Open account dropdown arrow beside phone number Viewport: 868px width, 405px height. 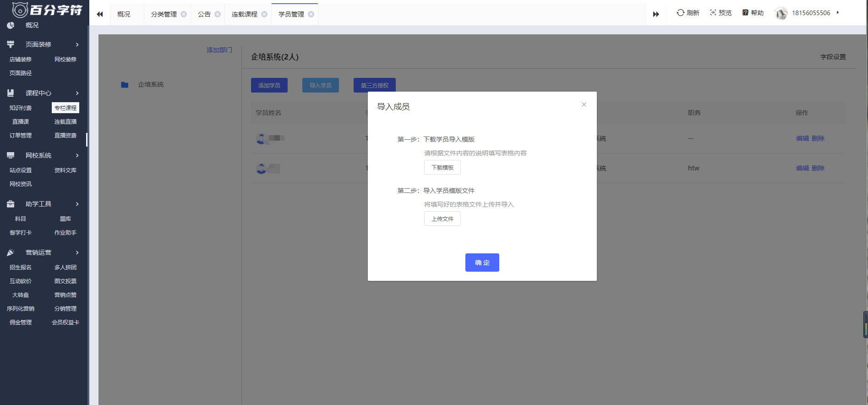click(x=838, y=13)
